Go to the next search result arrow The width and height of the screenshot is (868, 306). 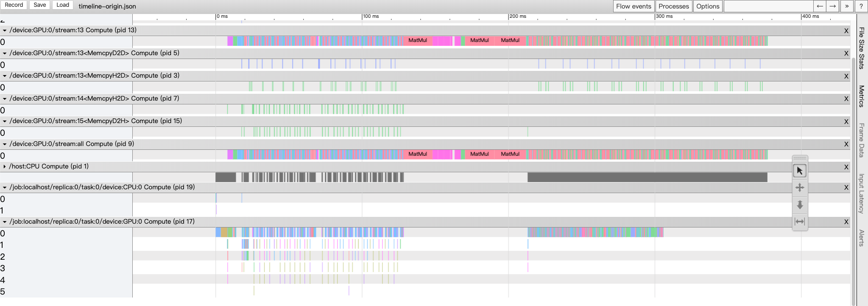tap(833, 6)
